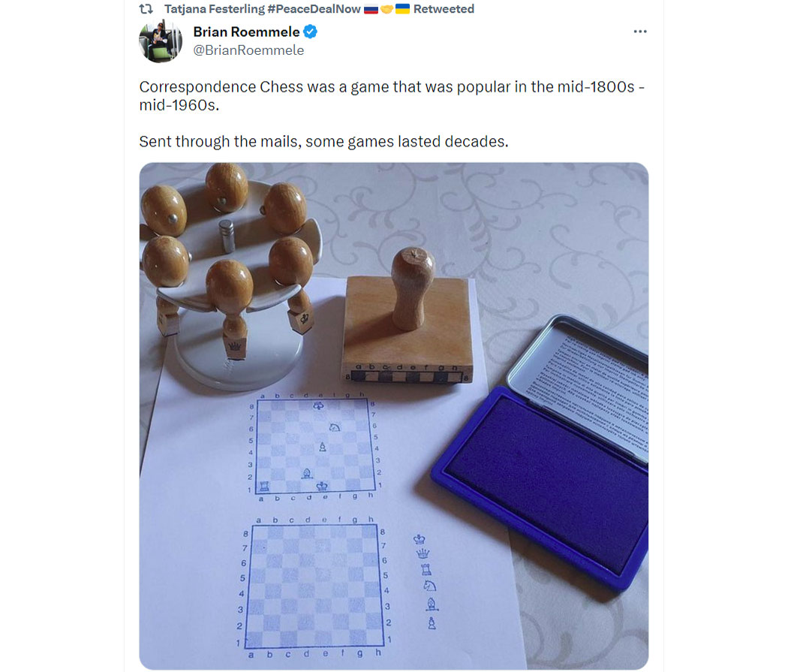Click the retweet arrows icon above the tweet
Image resolution: width=788 pixels, height=672 pixels.
(x=146, y=9)
